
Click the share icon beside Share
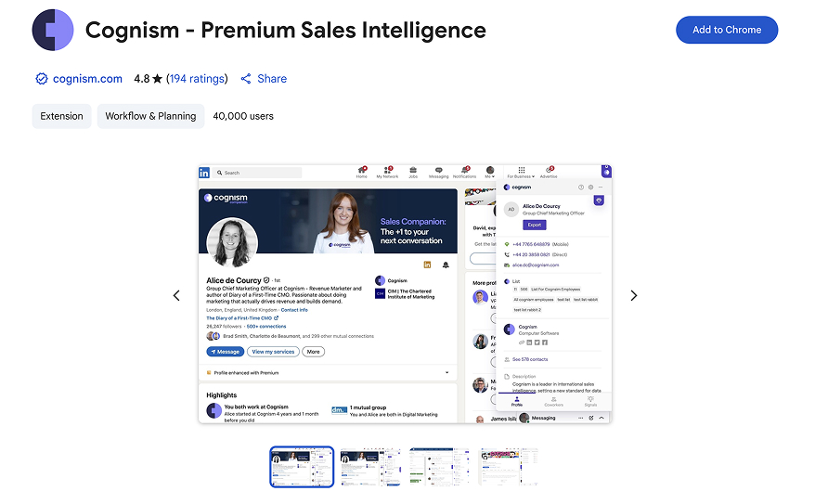tap(246, 79)
